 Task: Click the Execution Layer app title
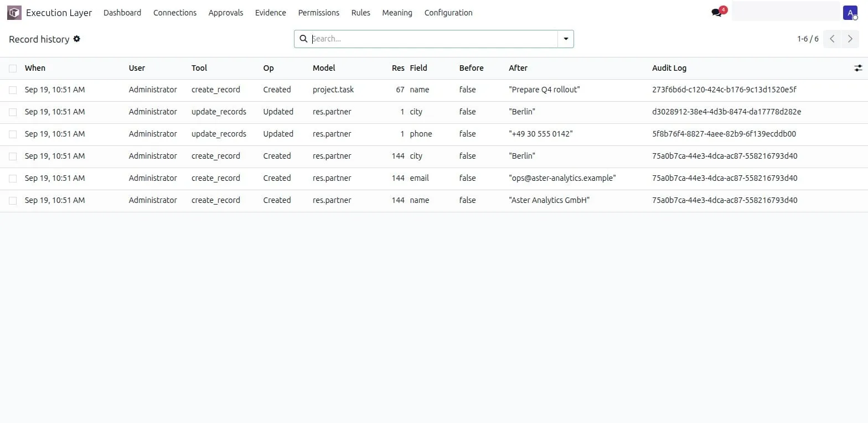59,13
